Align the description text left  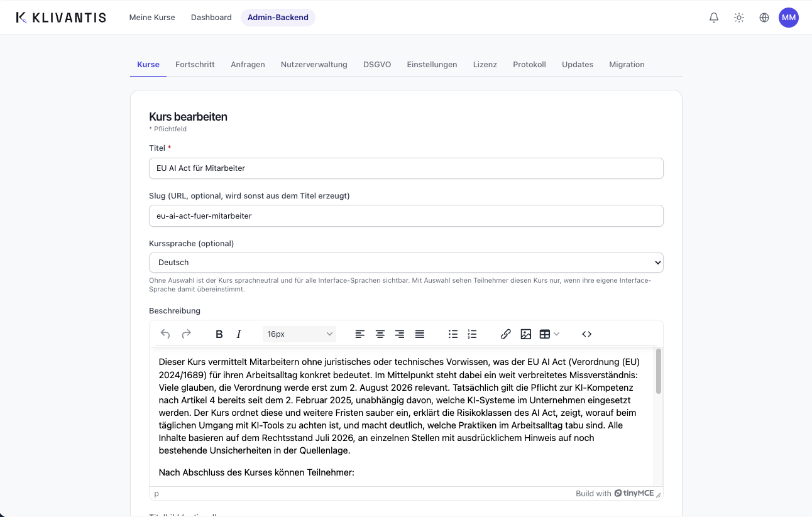click(x=360, y=334)
